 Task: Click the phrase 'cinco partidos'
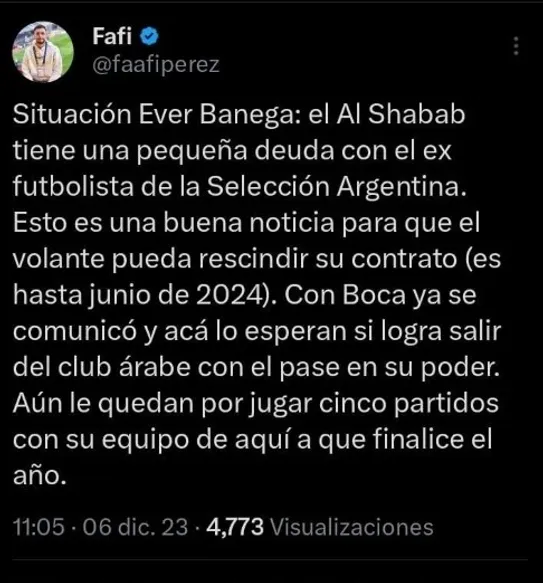click(x=409, y=404)
